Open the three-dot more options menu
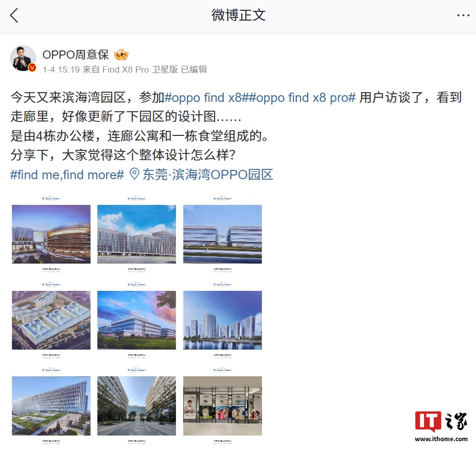The width and height of the screenshot is (476, 452). [x=463, y=15]
